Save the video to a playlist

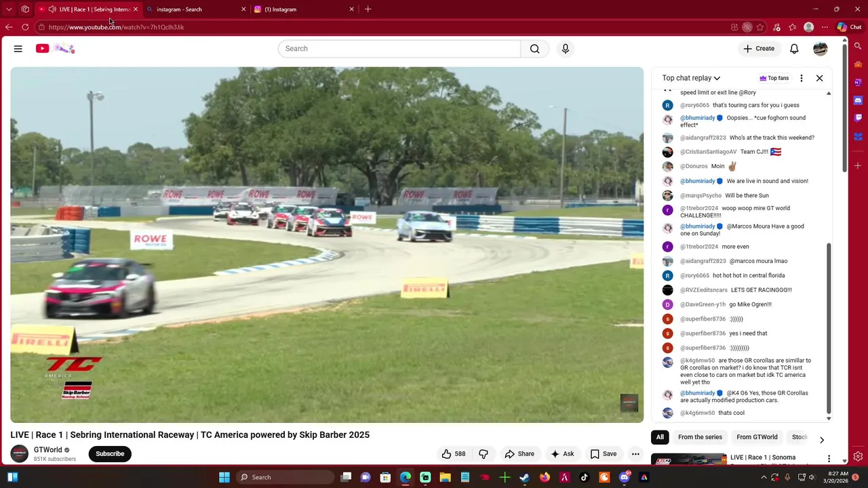click(603, 454)
